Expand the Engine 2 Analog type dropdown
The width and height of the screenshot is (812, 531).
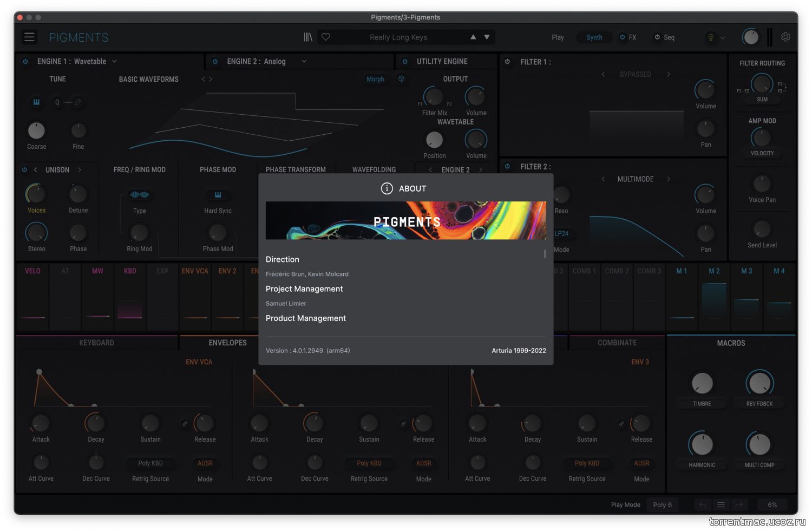click(x=304, y=62)
